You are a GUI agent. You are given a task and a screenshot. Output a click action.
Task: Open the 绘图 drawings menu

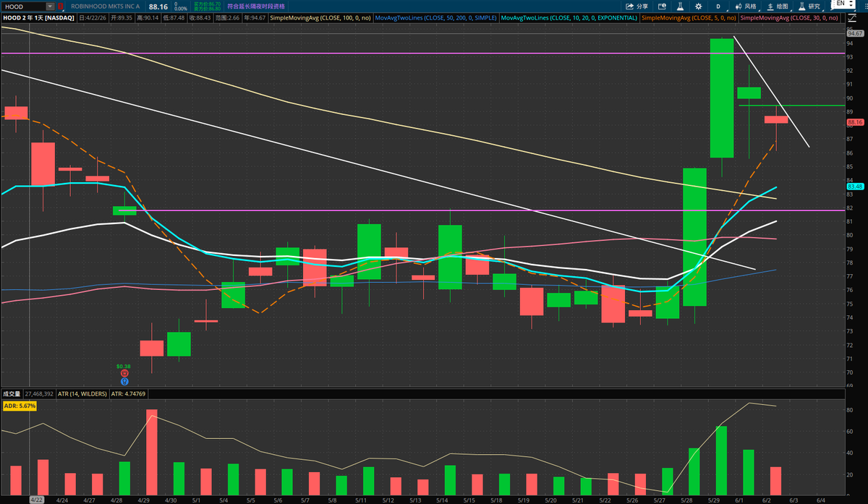pyautogui.click(x=777, y=6)
